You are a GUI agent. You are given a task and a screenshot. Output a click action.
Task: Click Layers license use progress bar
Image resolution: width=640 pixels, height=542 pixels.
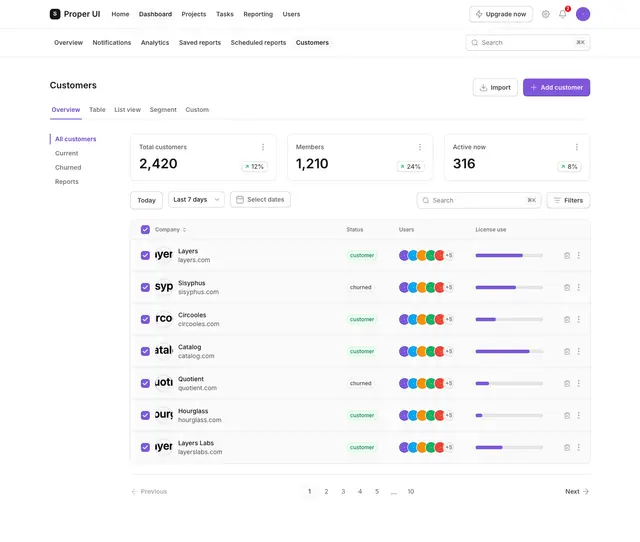(509, 255)
